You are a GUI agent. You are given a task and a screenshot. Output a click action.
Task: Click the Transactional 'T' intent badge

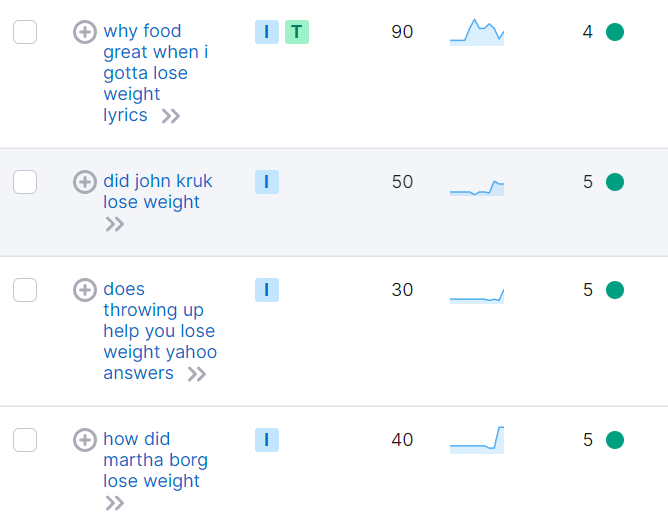pos(296,32)
